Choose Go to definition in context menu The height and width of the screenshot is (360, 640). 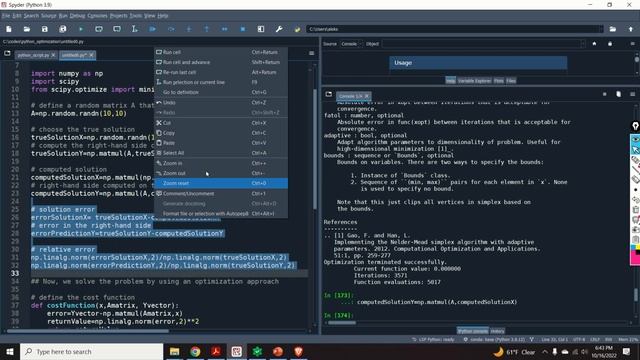[221, 92]
